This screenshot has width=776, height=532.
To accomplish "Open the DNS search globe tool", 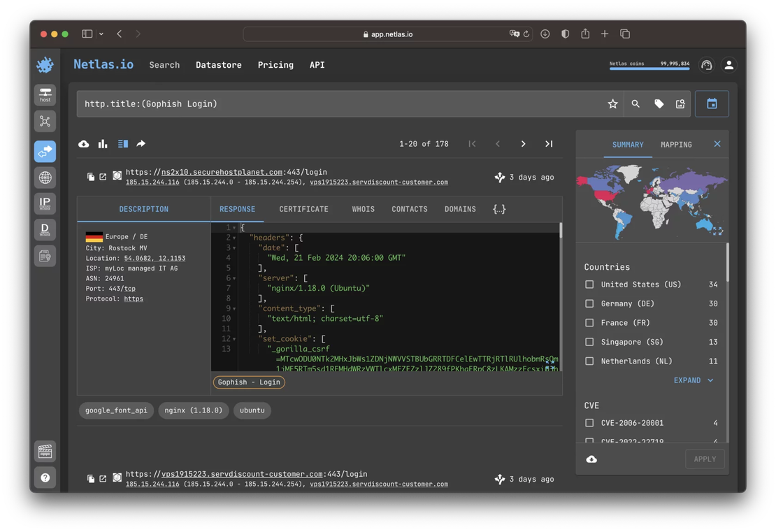I will (45, 177).
